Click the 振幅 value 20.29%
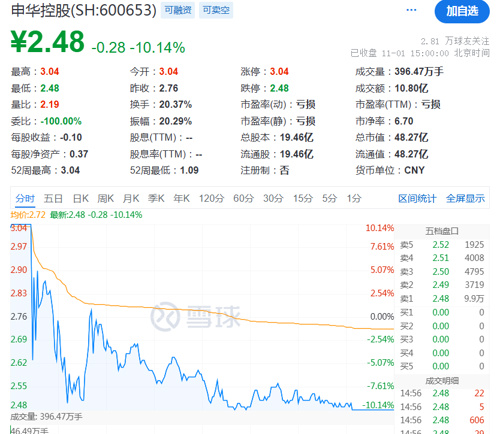Screen dimensions: 500x434 pos(175,121)
